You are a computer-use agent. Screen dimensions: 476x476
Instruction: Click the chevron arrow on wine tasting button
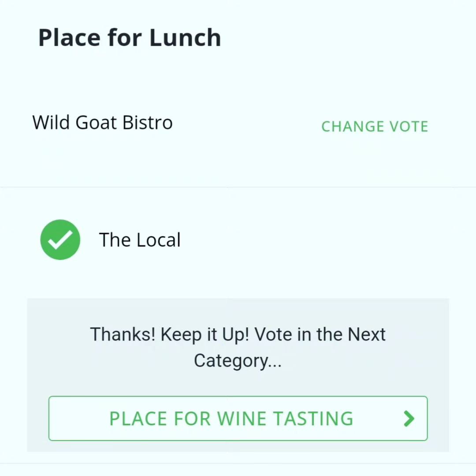(409, 419)
